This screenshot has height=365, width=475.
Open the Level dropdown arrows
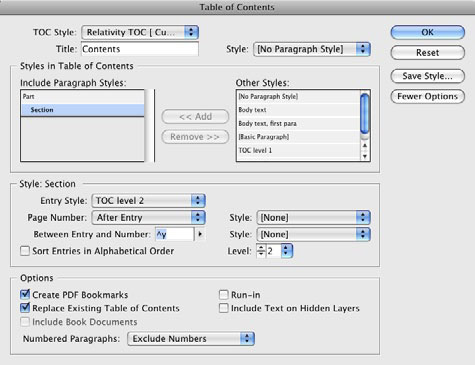point(286,251)
